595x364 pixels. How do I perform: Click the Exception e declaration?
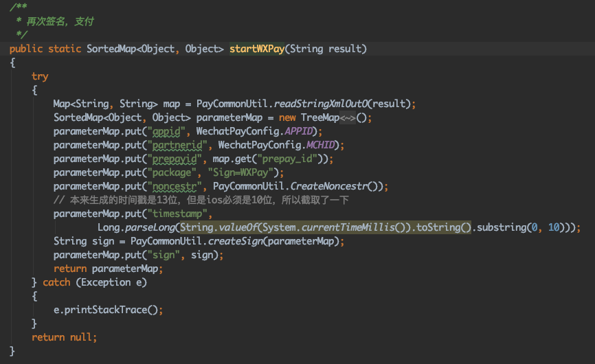111,282
